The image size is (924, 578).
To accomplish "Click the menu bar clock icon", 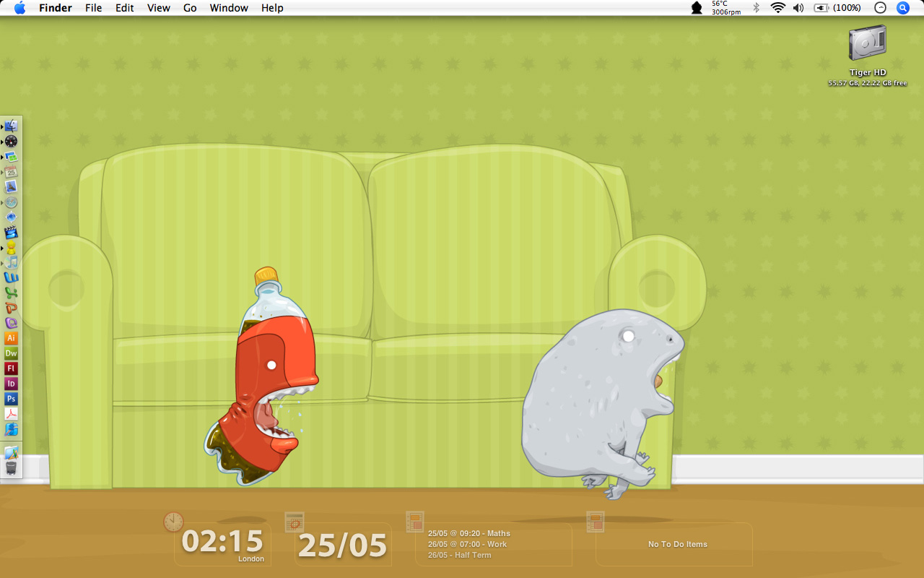I will [x=880, y=8].
